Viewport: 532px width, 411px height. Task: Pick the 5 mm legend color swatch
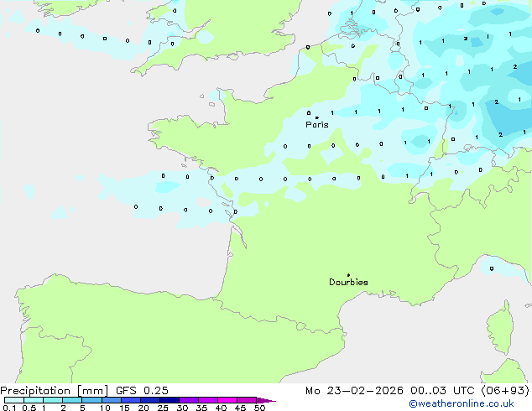pyautogui.click(x=91, y=400)
